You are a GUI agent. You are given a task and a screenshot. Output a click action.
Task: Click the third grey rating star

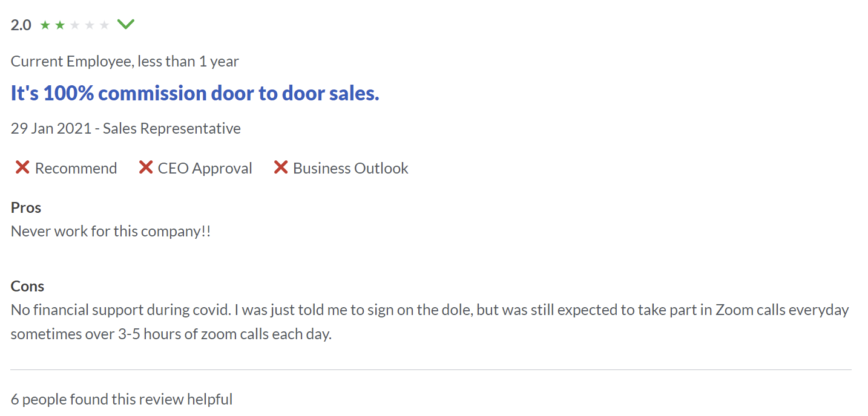75,25
